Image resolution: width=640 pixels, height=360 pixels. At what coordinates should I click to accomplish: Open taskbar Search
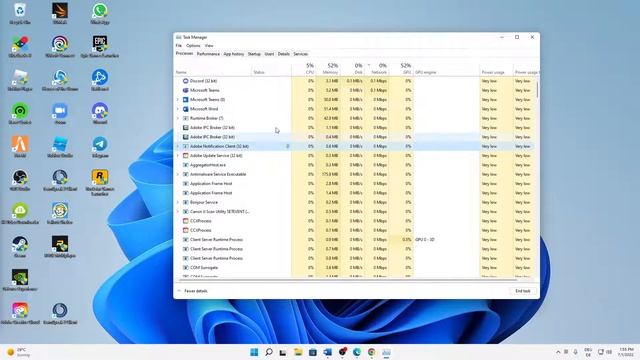click(x=269, y=352)
